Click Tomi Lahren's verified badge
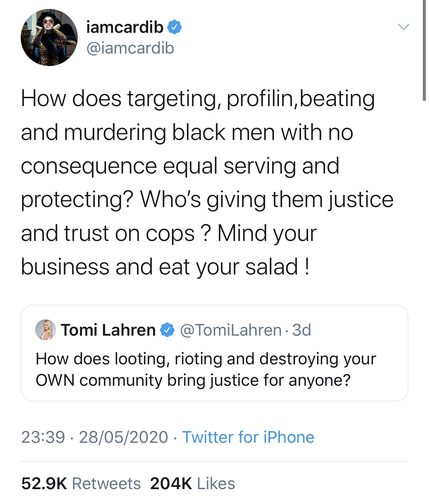 (x=167, y=330)
